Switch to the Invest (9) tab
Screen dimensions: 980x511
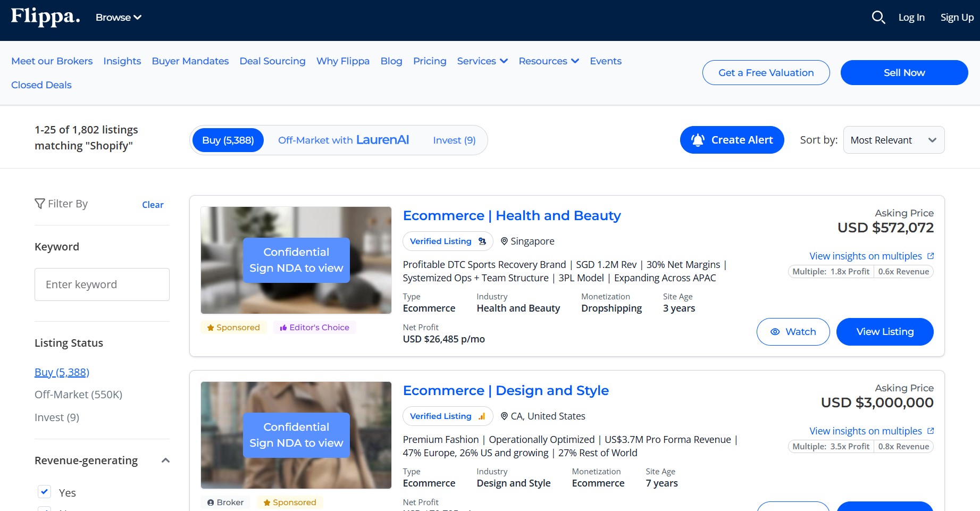pyautogui.click(x=454, y=140)
